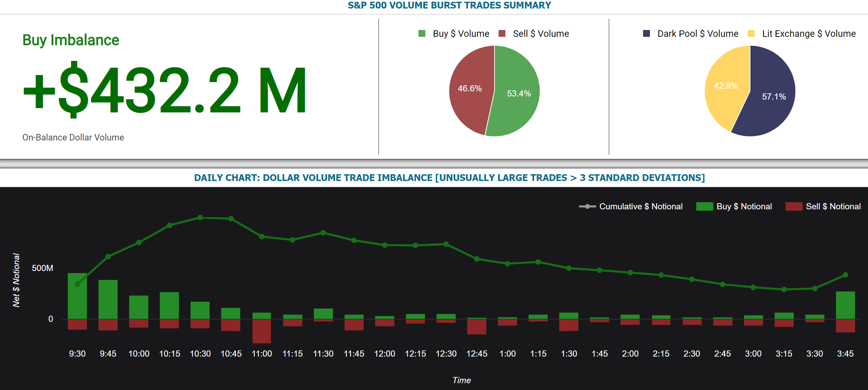Click the Daily Chart Dollar Volume title

449,178
